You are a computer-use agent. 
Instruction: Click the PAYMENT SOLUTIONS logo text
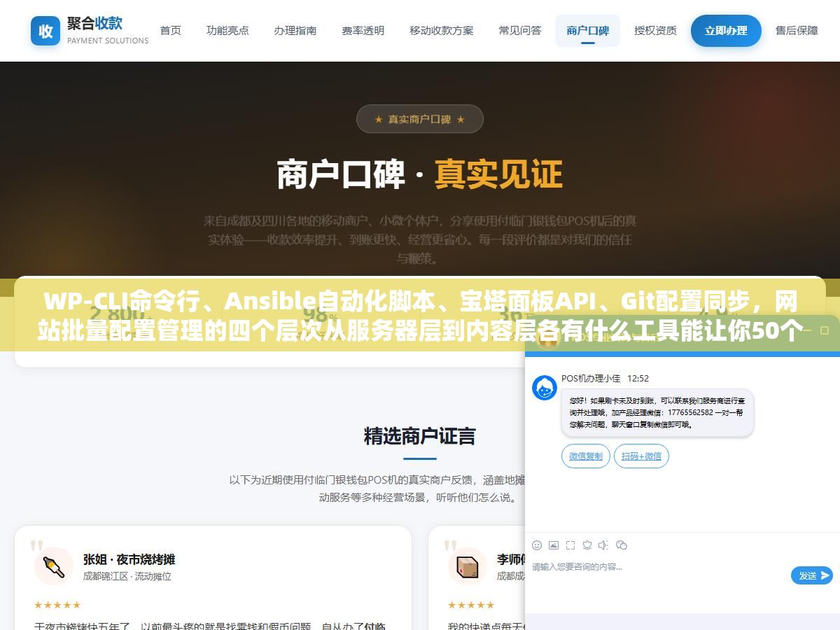[x=108, y=41]
